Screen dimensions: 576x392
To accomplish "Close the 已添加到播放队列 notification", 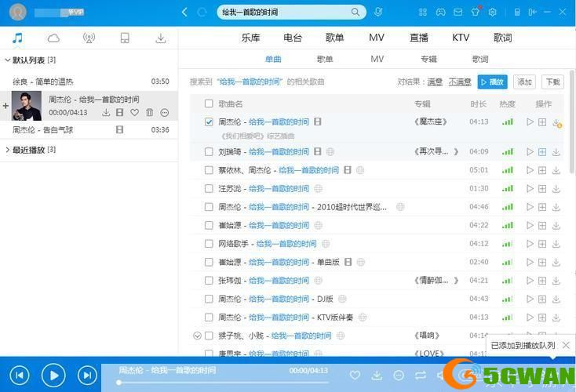I will coord(566,346).
